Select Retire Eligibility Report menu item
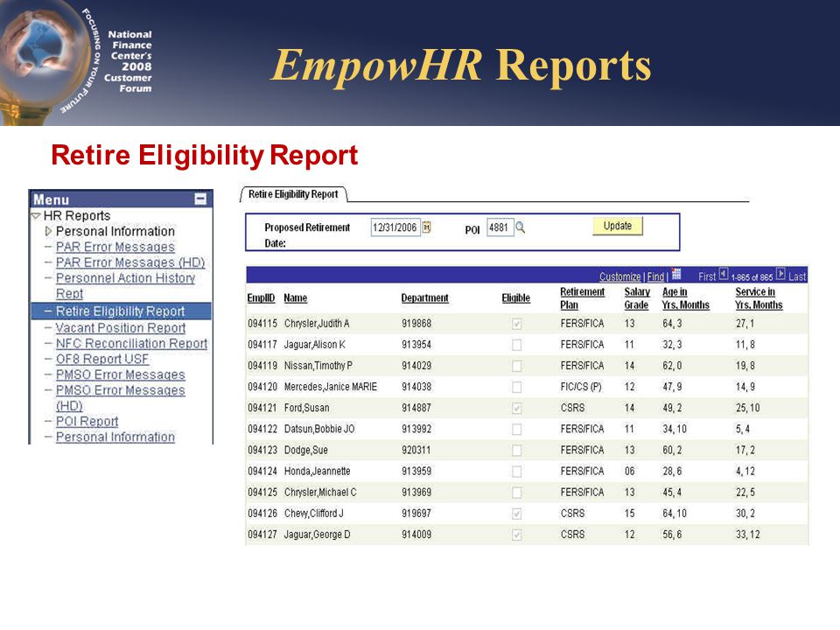 pyautogui.click(x=121, y=311)
